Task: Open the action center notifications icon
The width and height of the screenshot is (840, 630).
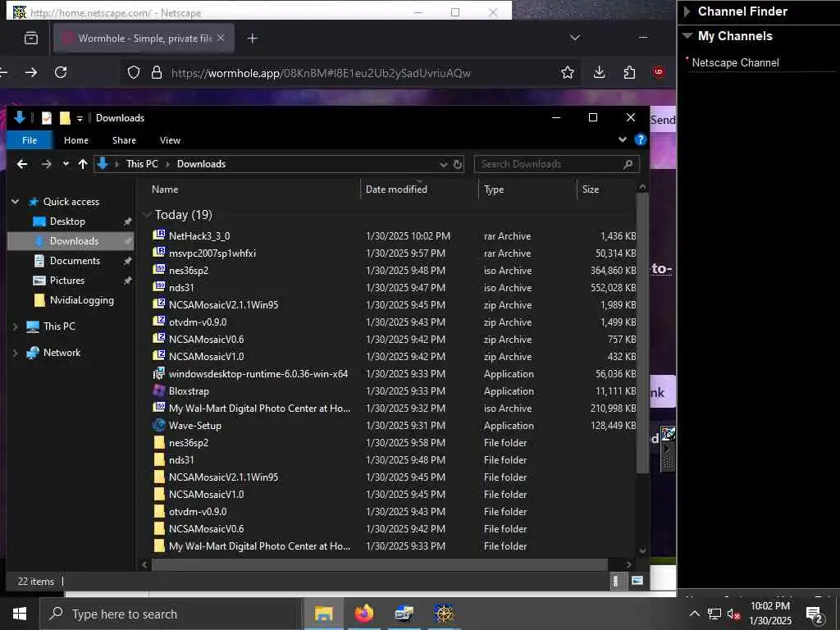Action: (815, 614)
